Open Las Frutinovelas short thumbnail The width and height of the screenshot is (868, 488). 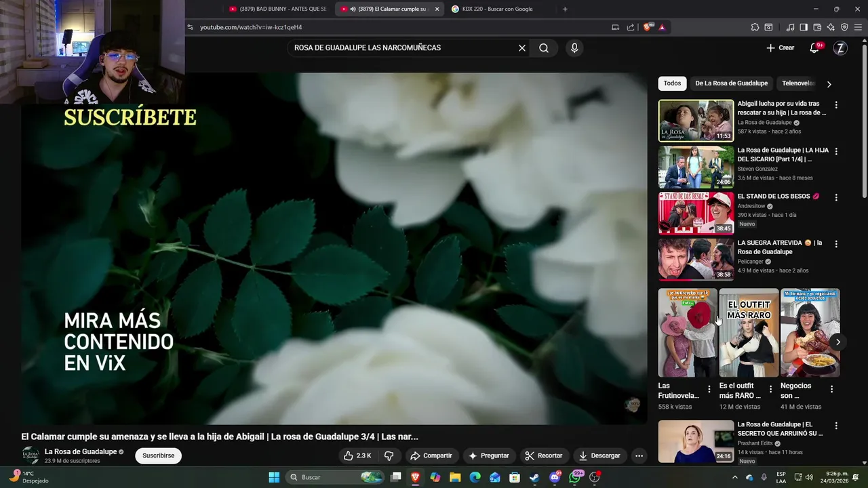688,333
